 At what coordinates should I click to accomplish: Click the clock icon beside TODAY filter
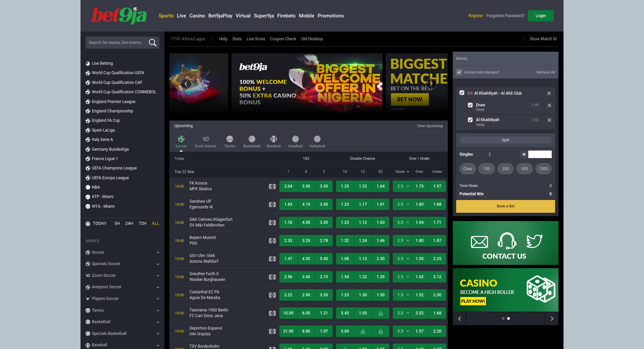pos(88,223)
